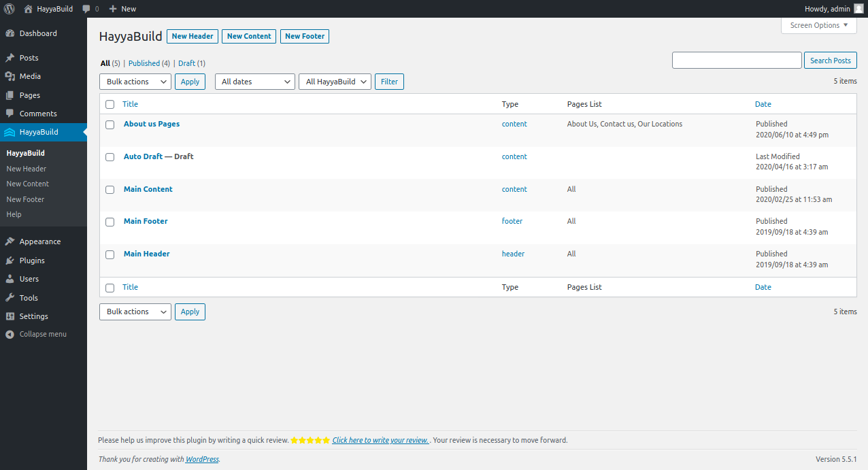The image size is (868, 470).
Task: Open the top Bulk actions dropdown
Action: tap(135, 82)
